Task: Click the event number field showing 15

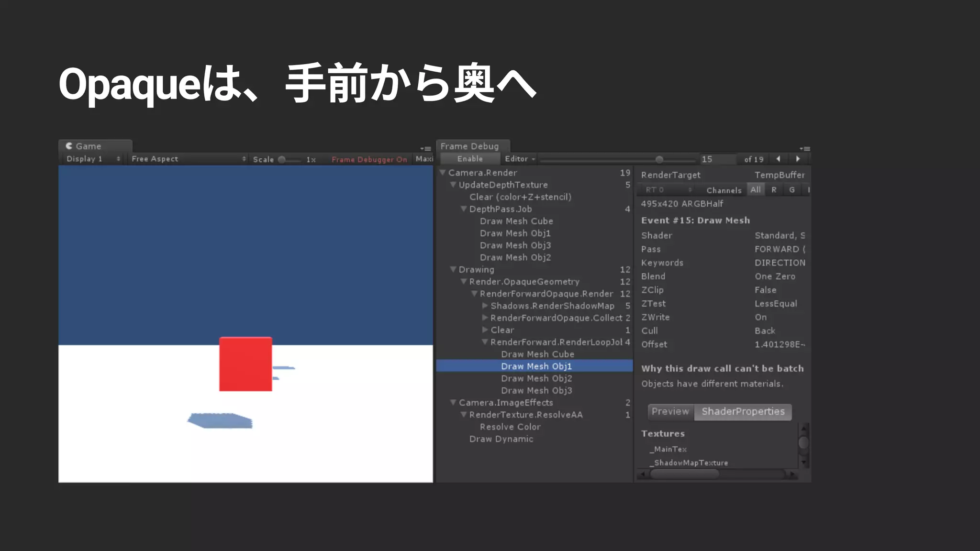Action: 716,159
